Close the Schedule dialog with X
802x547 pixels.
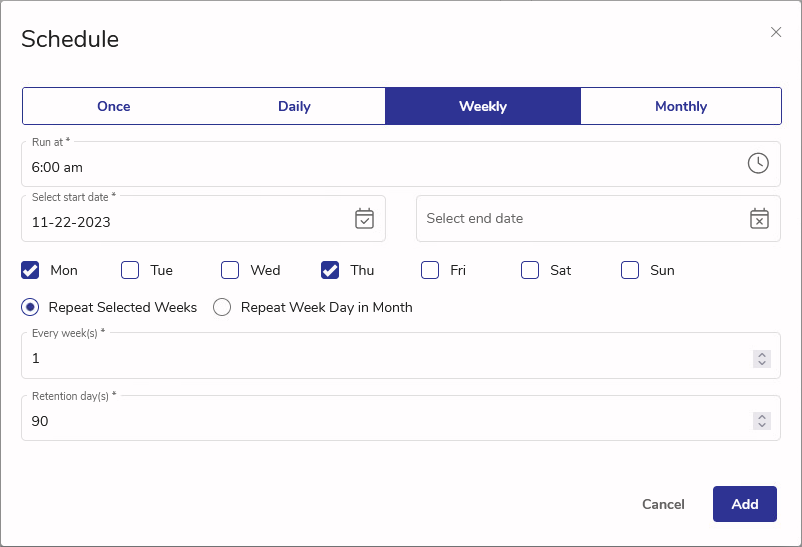(x=776, y=32)
